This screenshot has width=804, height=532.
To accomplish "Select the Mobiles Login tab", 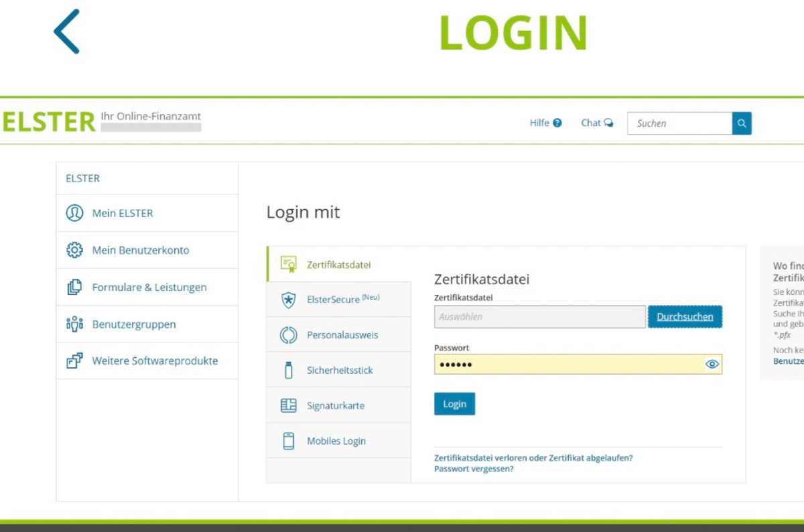I will click(338, 441).
